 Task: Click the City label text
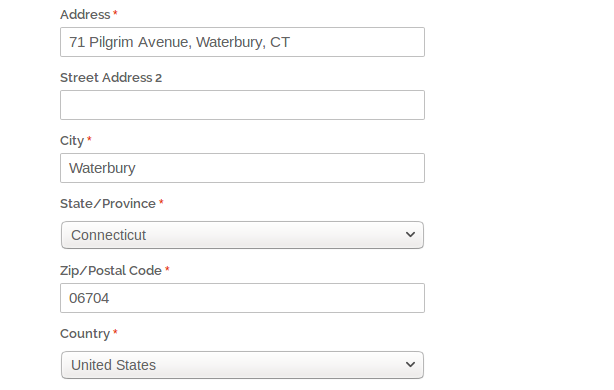[x=72, y=141]
